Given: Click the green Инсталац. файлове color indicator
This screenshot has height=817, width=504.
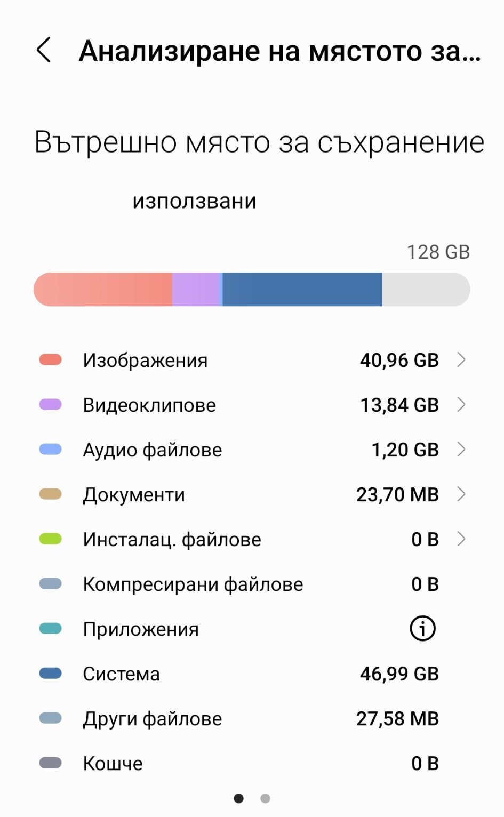Looking at the screenshot, I should pos(51,539).
